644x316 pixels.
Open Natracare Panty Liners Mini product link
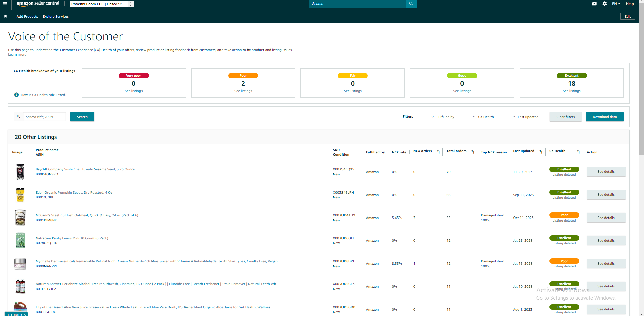coord(72,238)
